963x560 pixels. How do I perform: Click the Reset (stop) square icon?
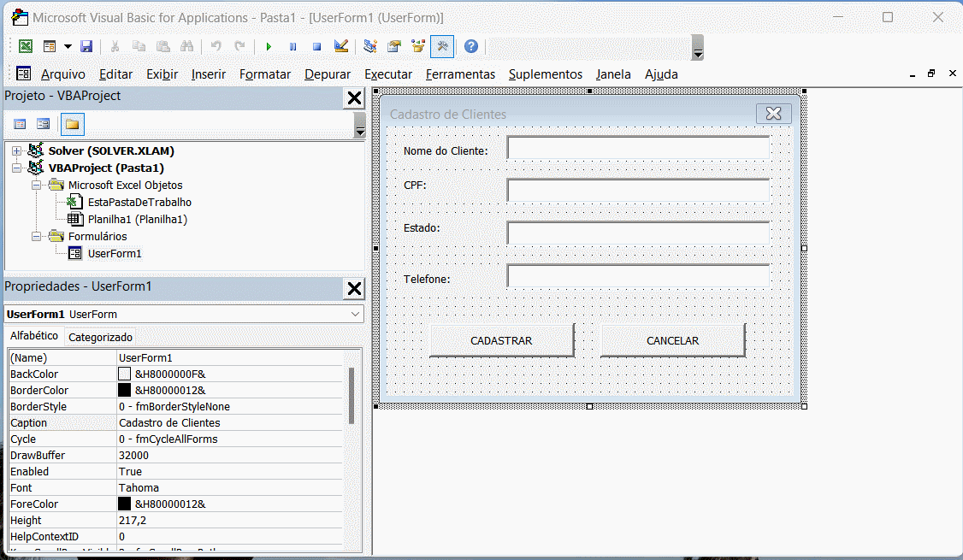point(316,46)
